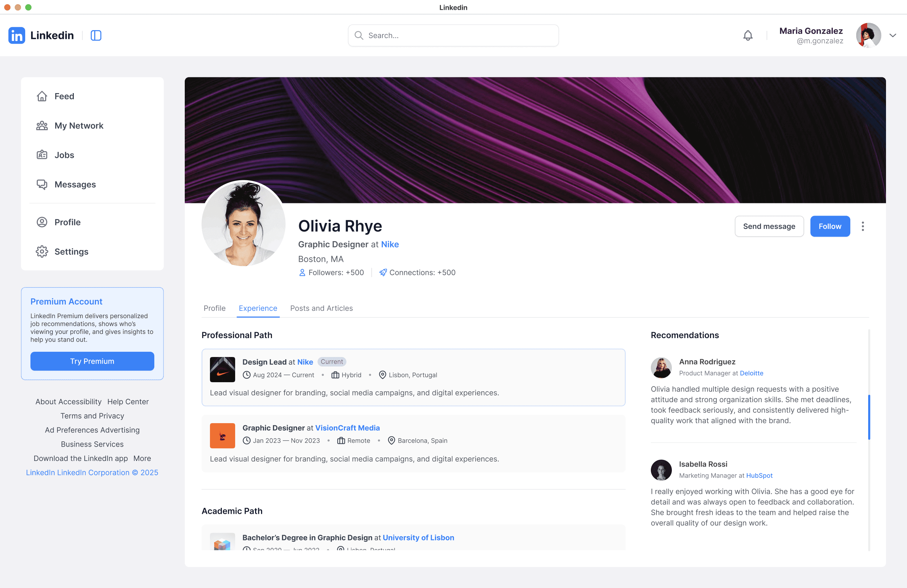
Task: Open the three-dot more options menu
Action: point(863,226)
